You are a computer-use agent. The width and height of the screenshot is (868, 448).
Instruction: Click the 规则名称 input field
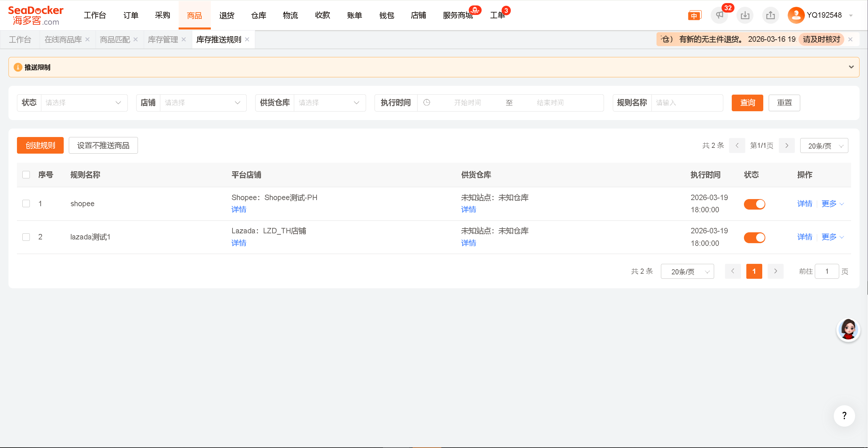[686, 103]
